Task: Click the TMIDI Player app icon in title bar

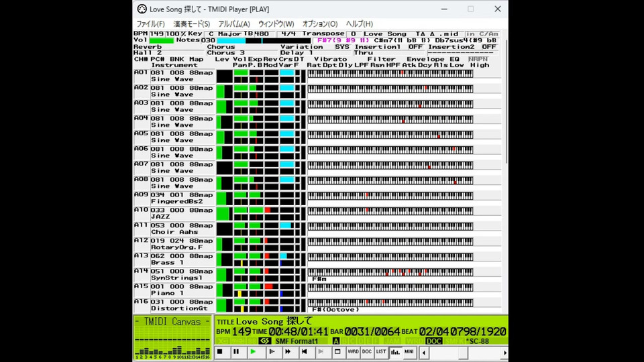Action: click(142, 9)
